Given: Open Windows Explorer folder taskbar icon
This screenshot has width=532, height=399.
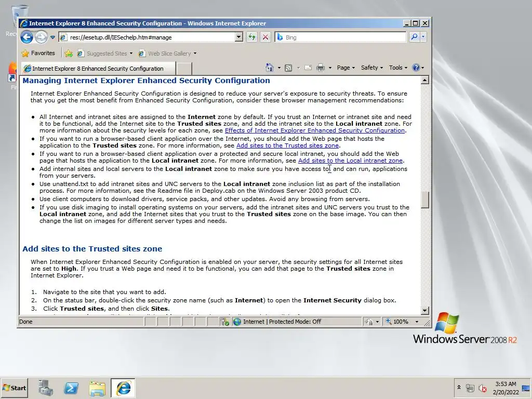Looking at the screenshot, I should coord(97,388).
